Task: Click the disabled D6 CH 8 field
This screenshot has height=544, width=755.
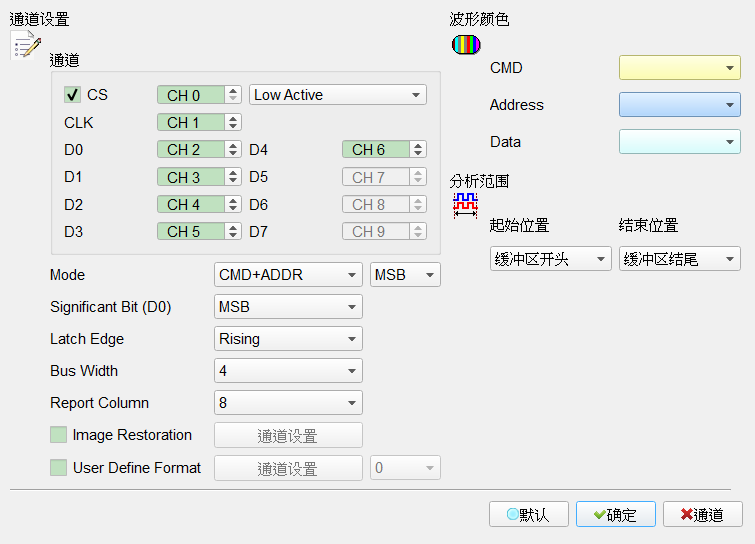Action: point(376,205)
